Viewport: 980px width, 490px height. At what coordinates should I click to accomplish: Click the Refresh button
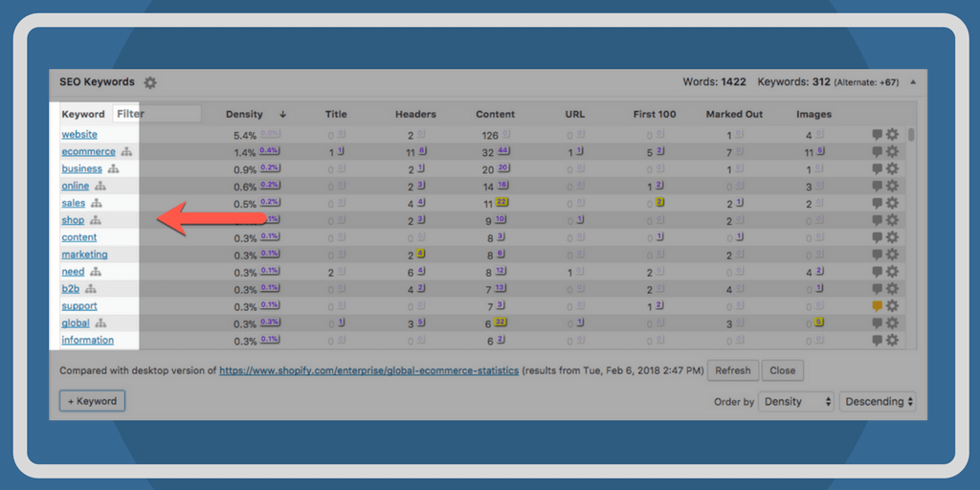[x=733, y=370]
